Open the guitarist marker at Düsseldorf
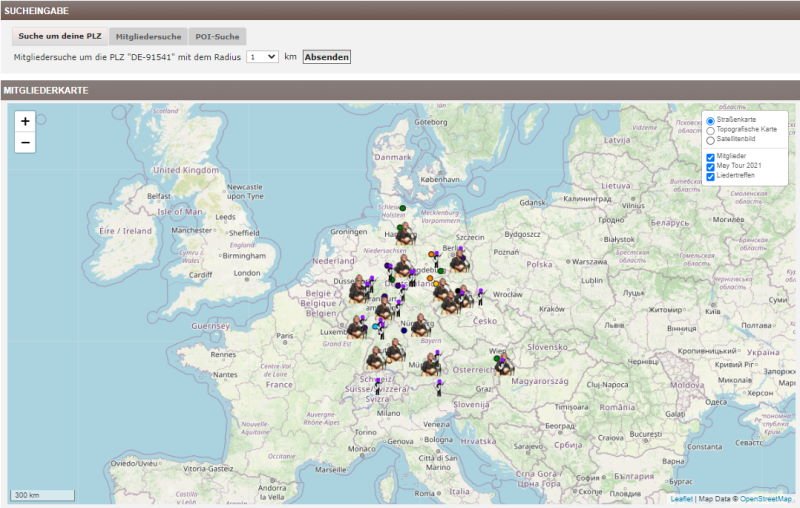The image size is (800, 508). point(357,289)
